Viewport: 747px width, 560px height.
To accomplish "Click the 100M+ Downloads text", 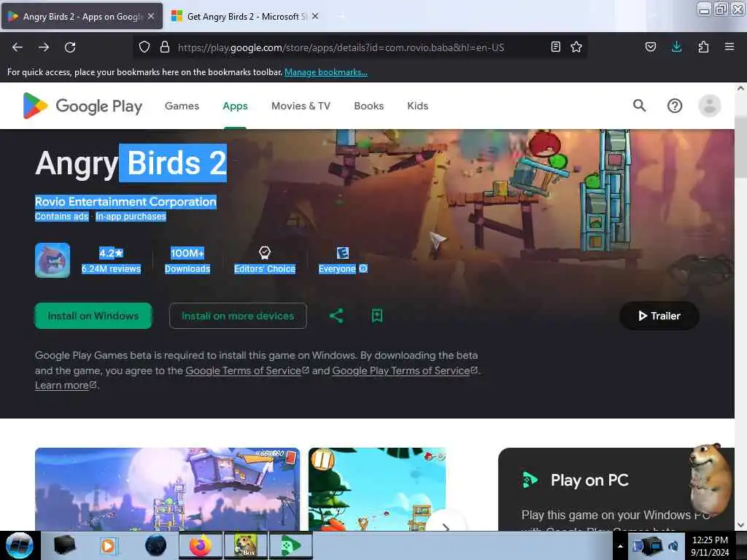I will (x=187, y=260).
